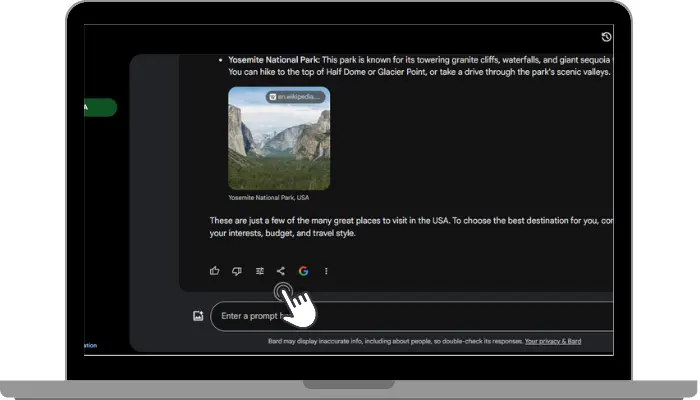Open the Your privacy & Bard link

(x=553, y=341)
